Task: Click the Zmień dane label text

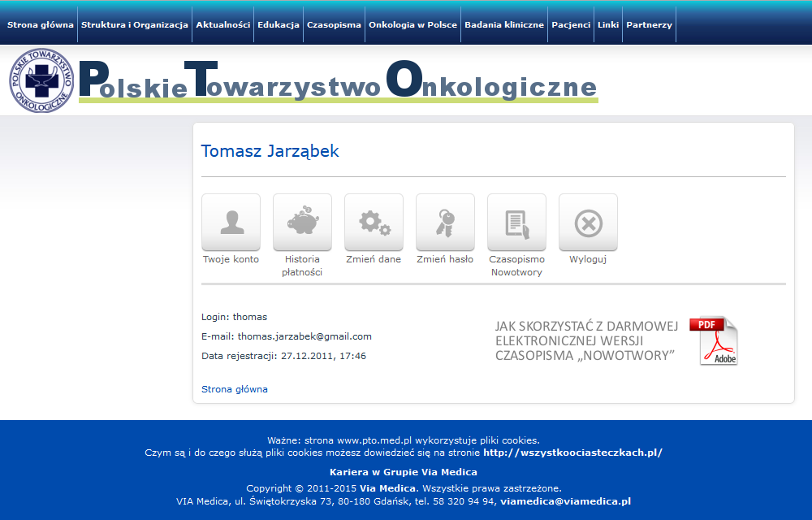Action: pos(374,259)
